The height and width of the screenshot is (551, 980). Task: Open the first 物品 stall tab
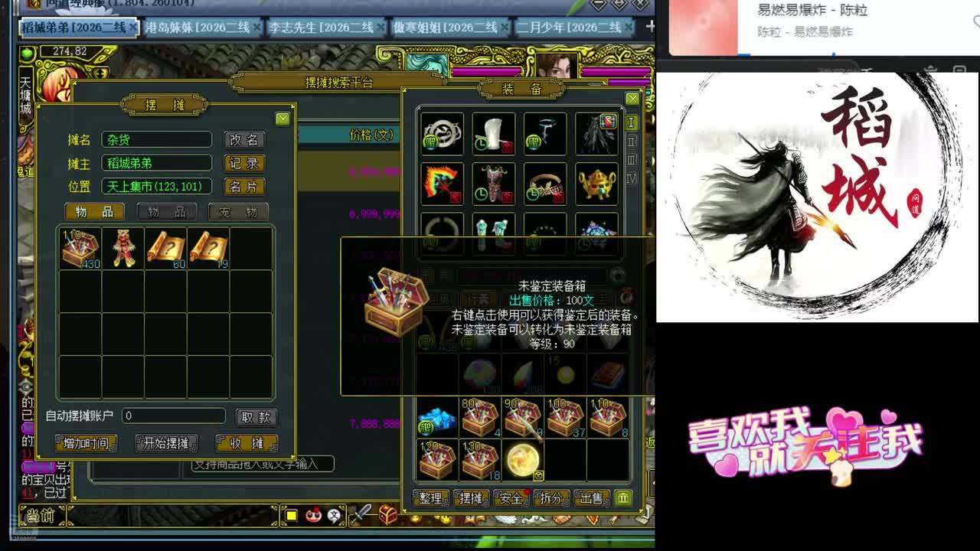click(95, 212)
